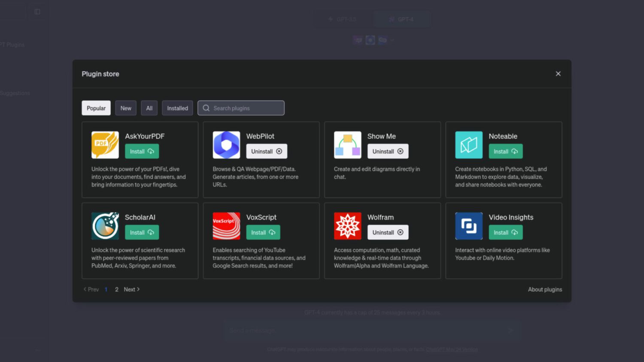Show All plugins tab

tap(149, 108)
